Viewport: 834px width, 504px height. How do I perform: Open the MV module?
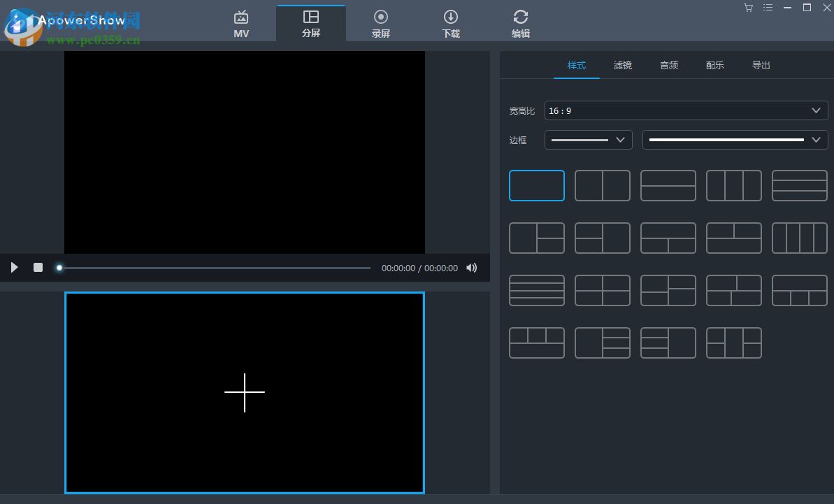[x=241, y=24]
